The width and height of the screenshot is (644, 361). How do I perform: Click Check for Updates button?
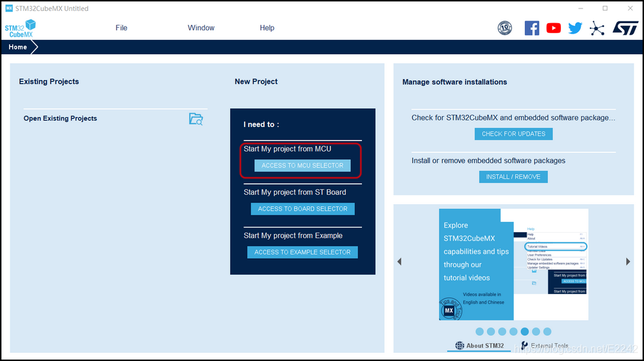[x=513, y=133]
